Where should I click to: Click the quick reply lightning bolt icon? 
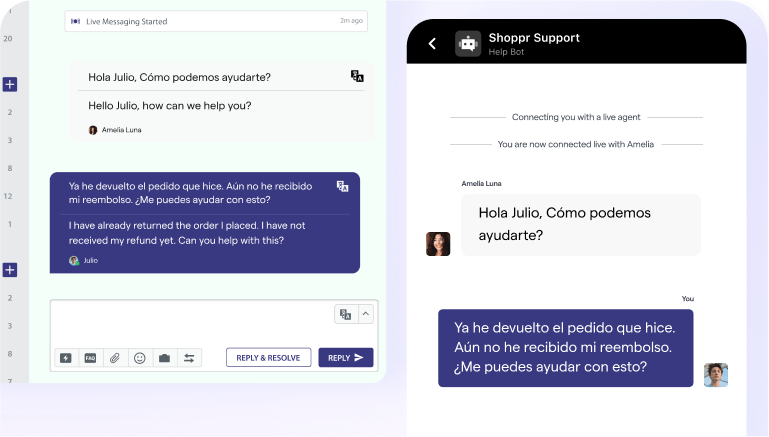click(x=66, y=358)
